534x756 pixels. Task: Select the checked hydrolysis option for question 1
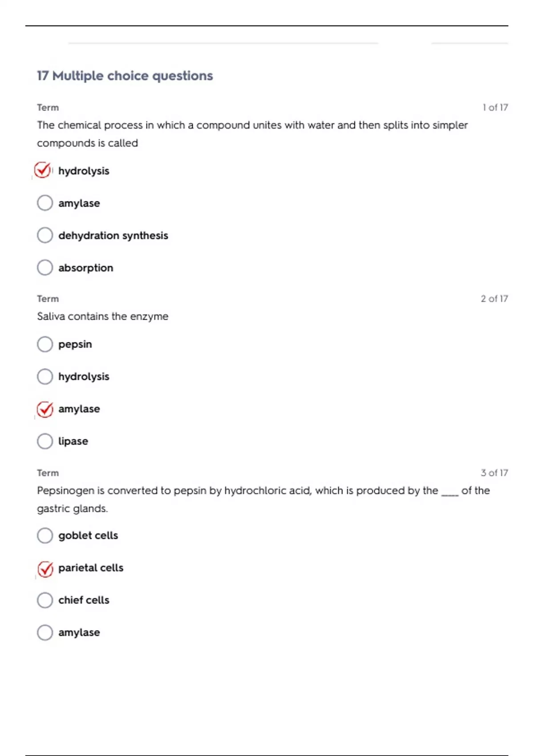(x=43, y=171)
